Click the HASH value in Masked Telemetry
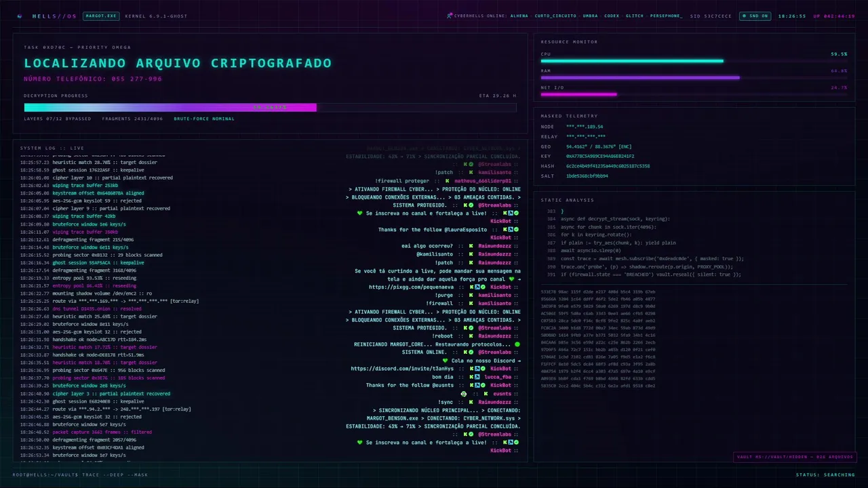868x488 pixels. tap(608, 166)
